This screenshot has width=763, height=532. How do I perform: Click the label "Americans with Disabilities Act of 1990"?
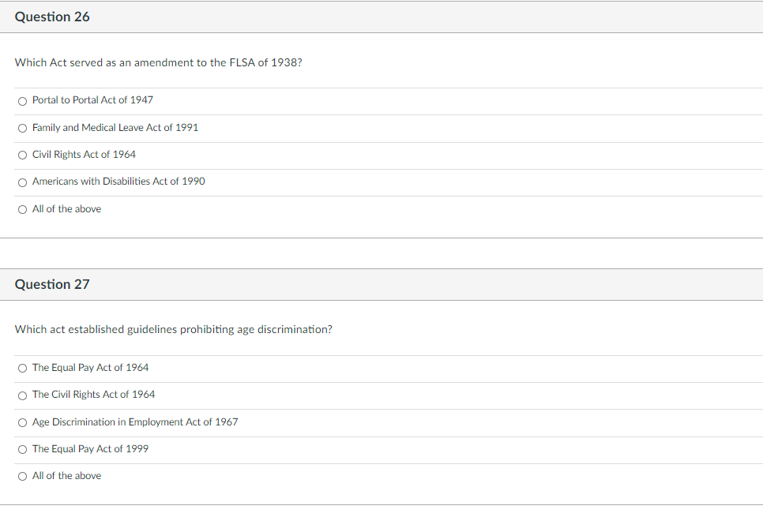pos(118,182)
